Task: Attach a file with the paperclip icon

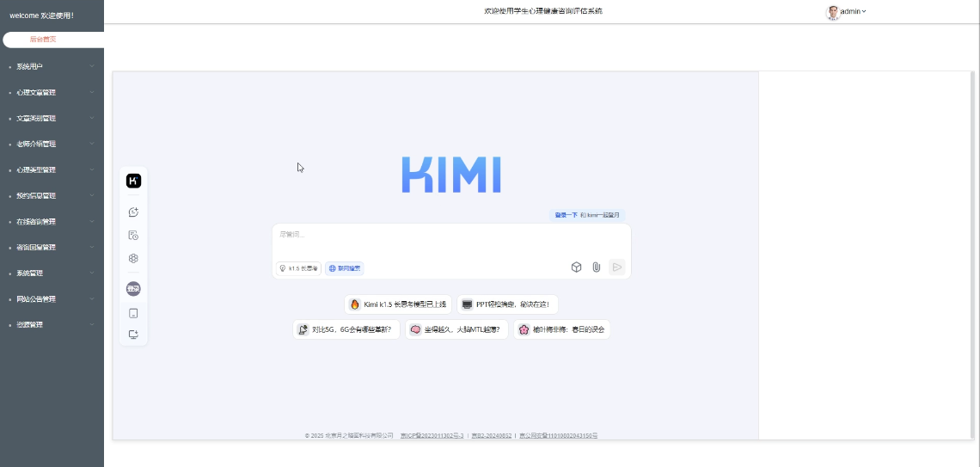Action: point(597,267)
